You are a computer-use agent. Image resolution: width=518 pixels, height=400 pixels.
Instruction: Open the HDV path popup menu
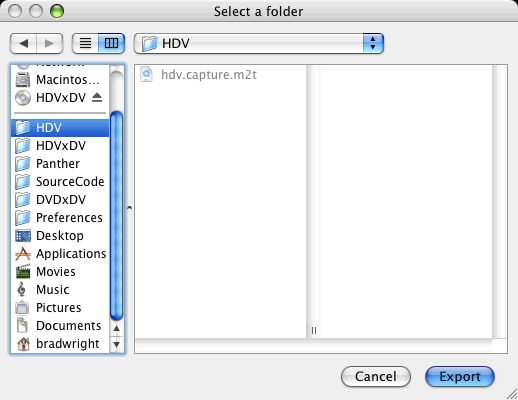click(259, 43)
